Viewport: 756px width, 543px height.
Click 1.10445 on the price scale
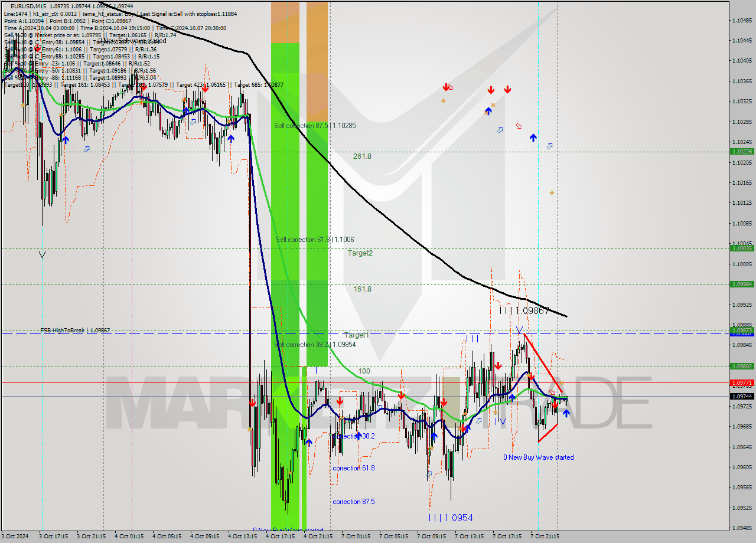coord(742,40)
